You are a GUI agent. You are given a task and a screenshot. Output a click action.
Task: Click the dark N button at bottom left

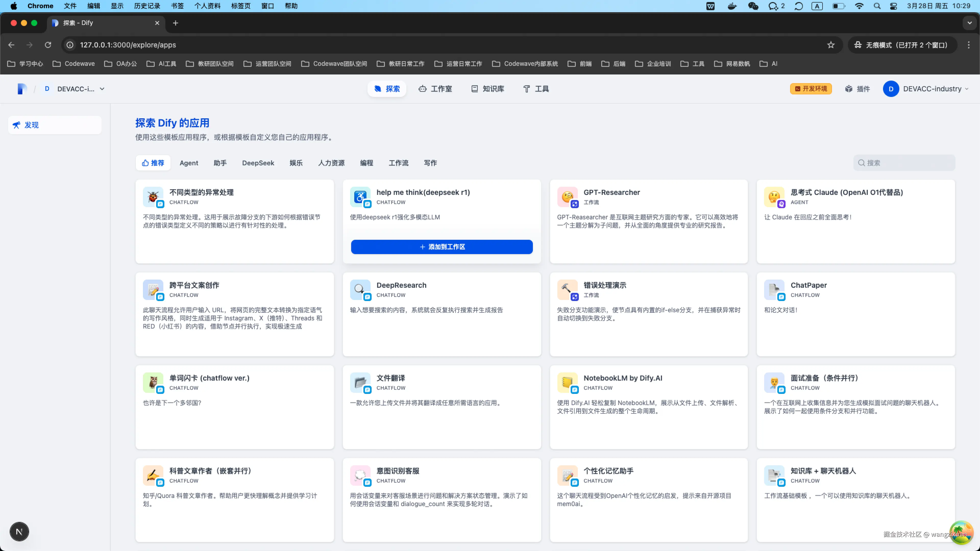click(19, 531)
